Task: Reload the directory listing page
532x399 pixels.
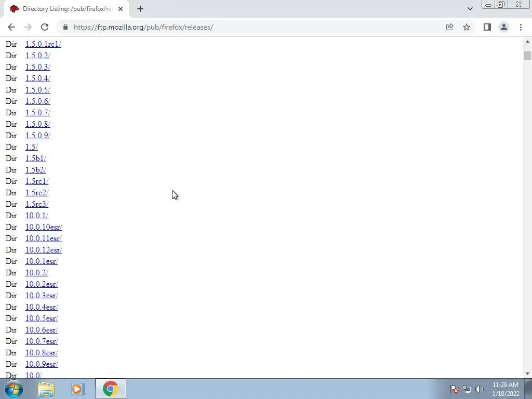Action: pos(45,27)
